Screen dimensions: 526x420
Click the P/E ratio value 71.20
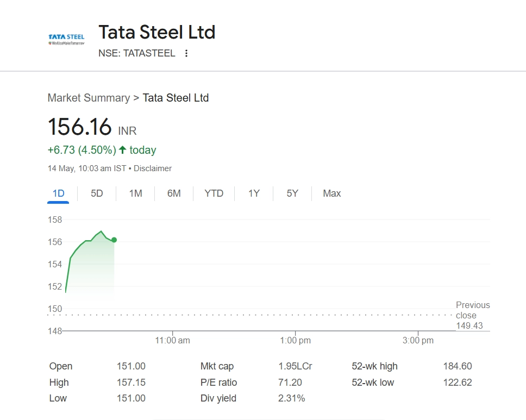pyautogui.click(x=290, y=383)
